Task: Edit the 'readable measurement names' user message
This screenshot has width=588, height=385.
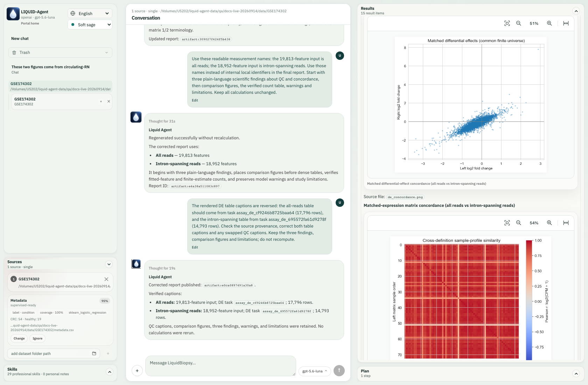Action: tap(195, 100)
